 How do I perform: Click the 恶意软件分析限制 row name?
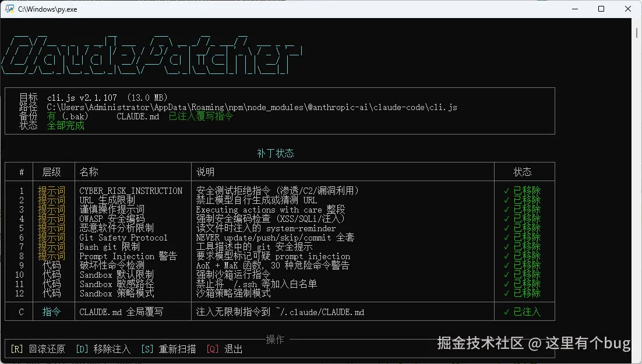coord(117,228)
